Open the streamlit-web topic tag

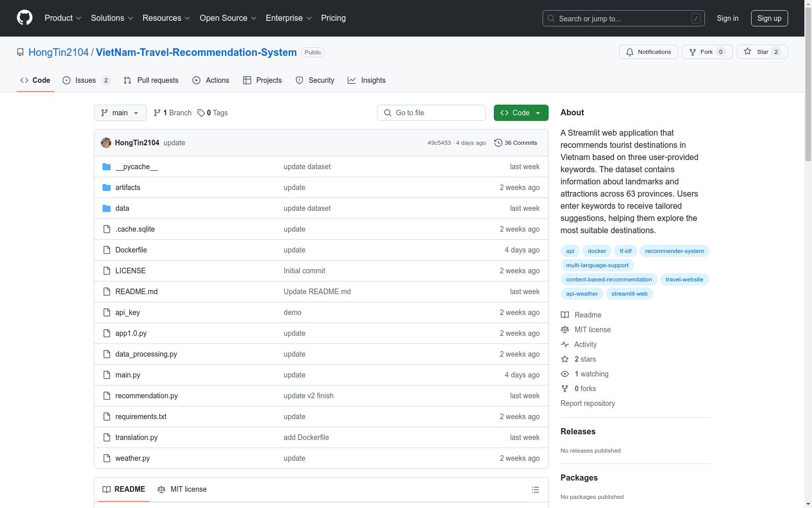pos(629,294)
